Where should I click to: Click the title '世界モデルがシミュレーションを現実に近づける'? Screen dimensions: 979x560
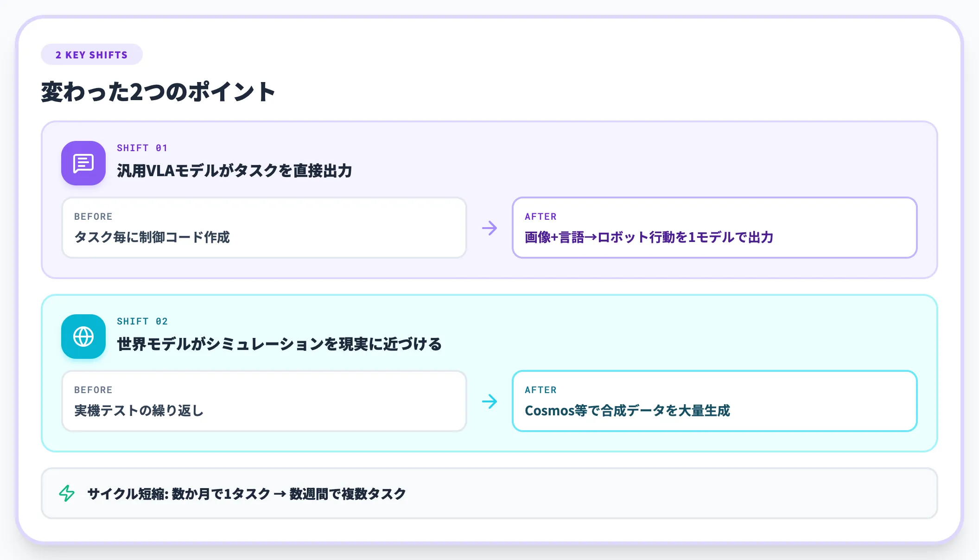pyautogui.click(x=279, y=344)
